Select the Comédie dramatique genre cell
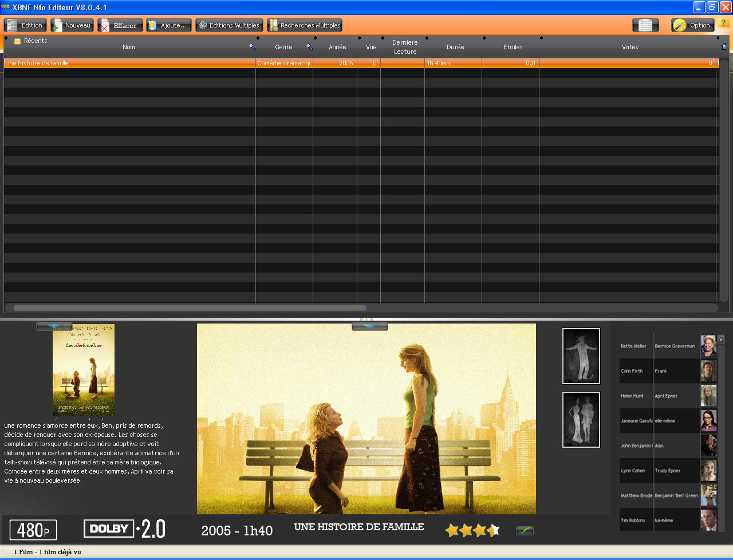 (x=284, y=63)
